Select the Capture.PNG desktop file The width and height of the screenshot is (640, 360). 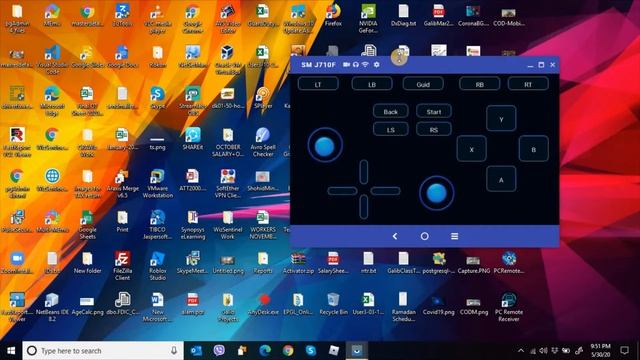[x=473, y=263]
